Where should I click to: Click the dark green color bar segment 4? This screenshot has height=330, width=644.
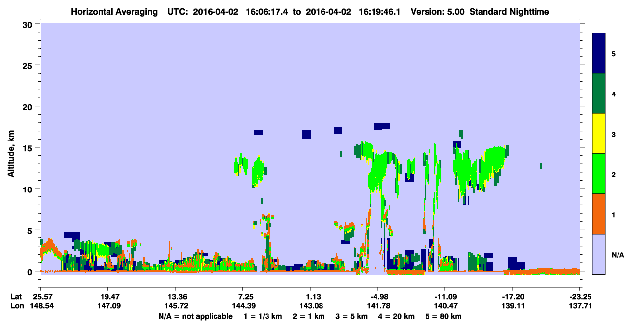tap(599, 93)
